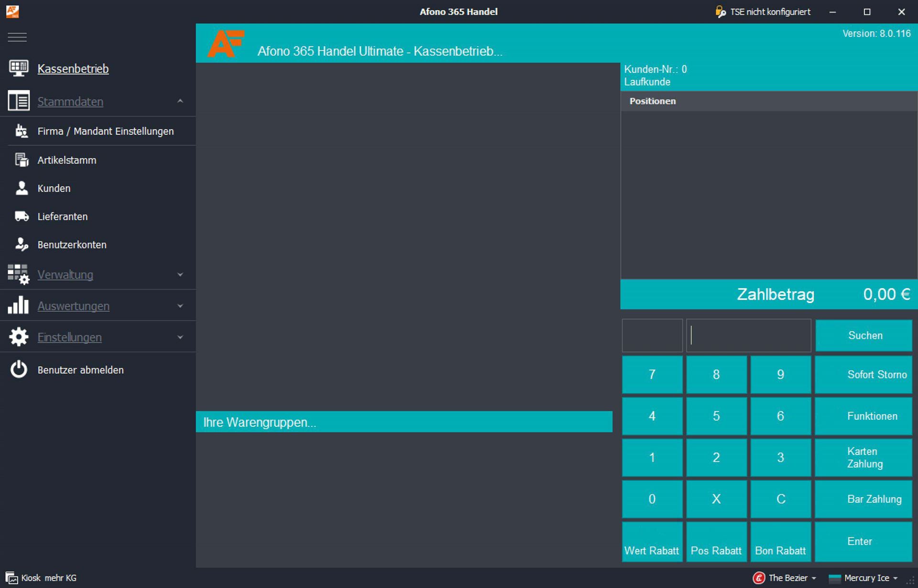
Task: Click the Afono app icon in title bar
Action: click(12, 11)
